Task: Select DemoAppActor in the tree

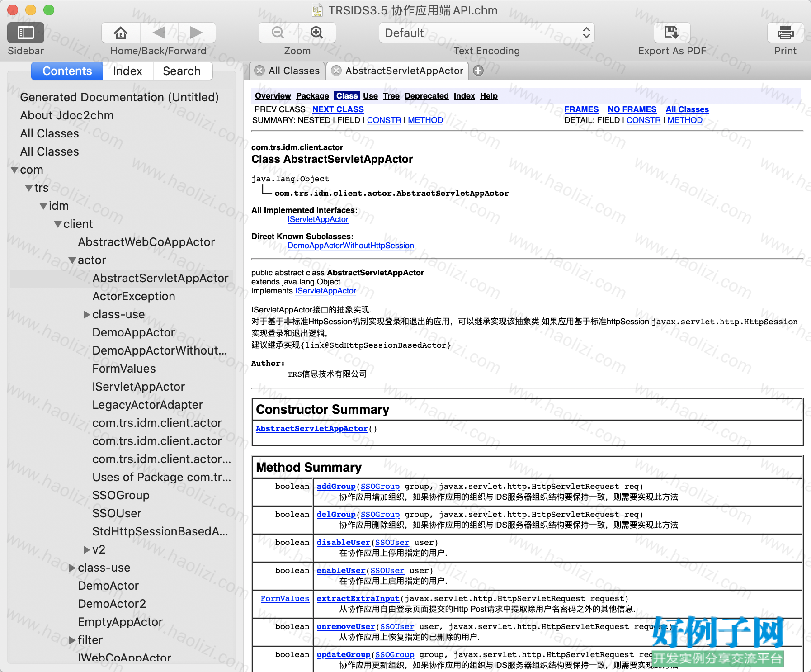Action: (134, 333)
